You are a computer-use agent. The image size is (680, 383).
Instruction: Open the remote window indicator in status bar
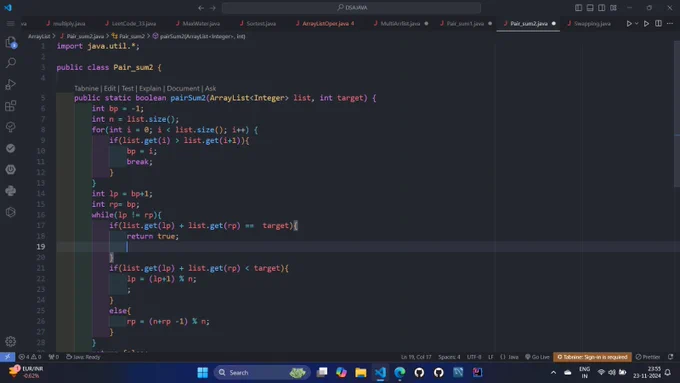click(x=7, y=357)
